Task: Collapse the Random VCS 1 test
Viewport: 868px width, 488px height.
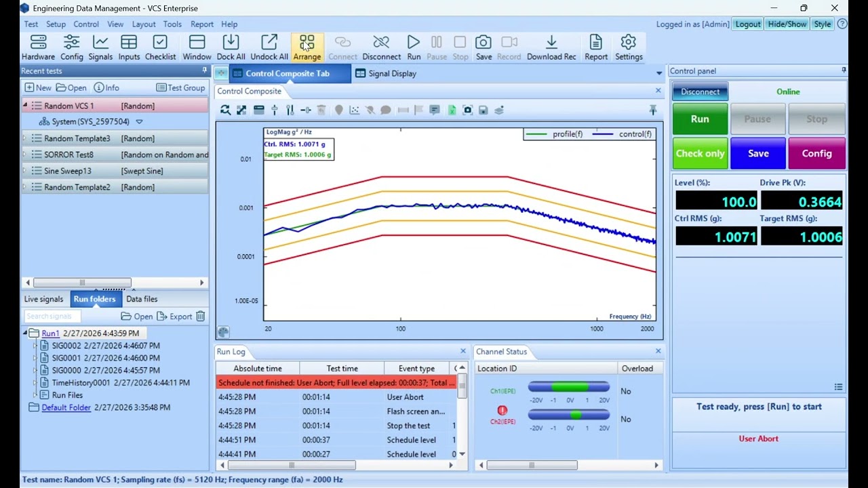Action: [25, 106]
